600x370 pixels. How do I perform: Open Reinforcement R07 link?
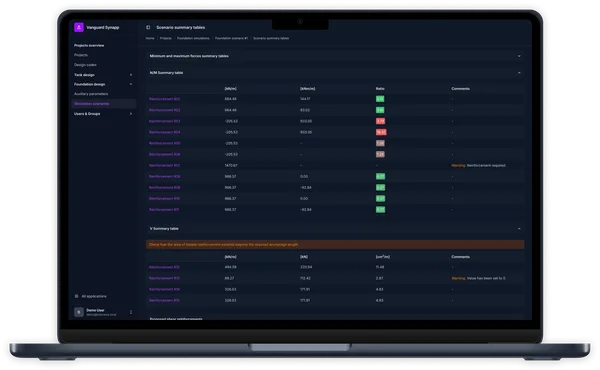click(165, 165)
